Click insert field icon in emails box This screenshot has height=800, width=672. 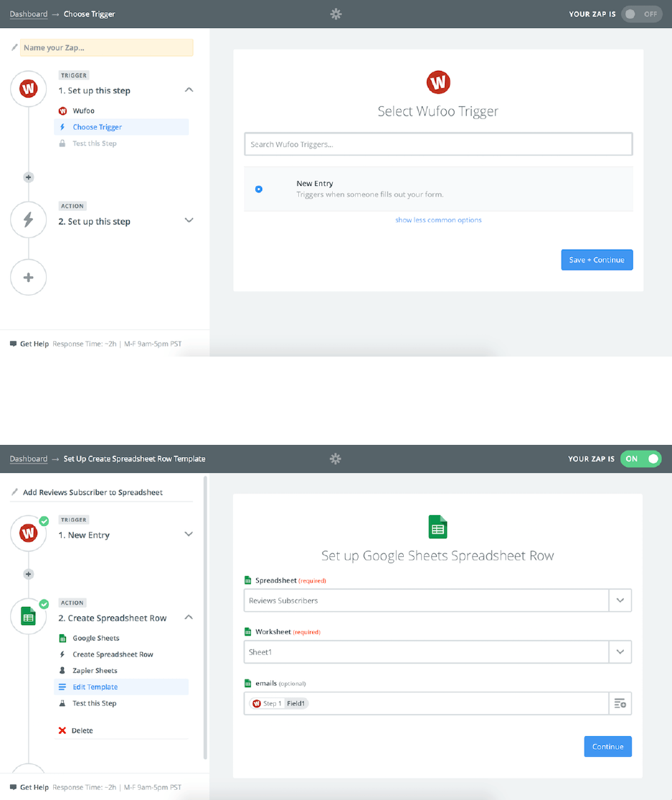coord(620,704)
